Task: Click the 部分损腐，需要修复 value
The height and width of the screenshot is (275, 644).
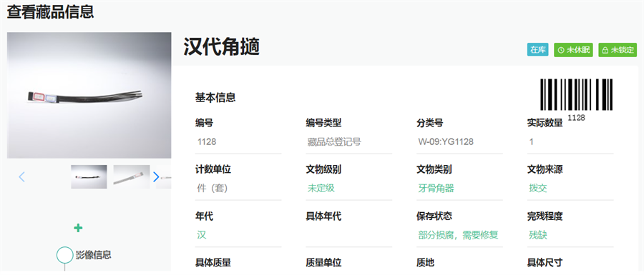Action: coord(459,235)
